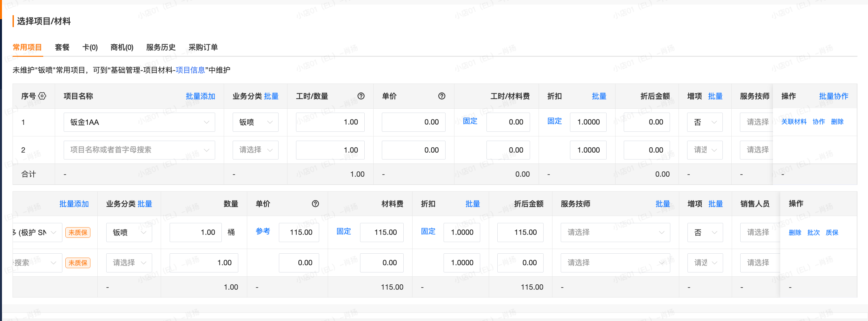Click 参考 price link in first material row
This screenshot has height=321, width=868.
(262, 231)
